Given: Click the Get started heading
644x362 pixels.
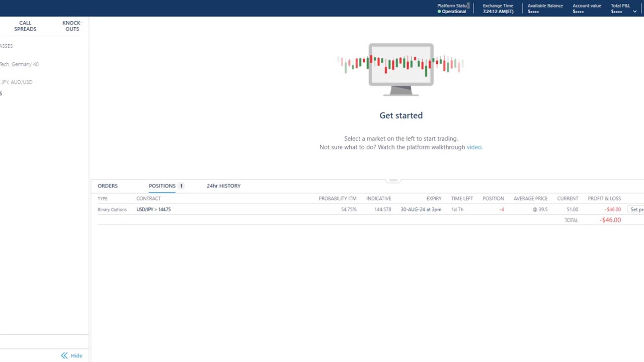Looking at the screenshot, I should pyautogui.click(x=401, y=116).
